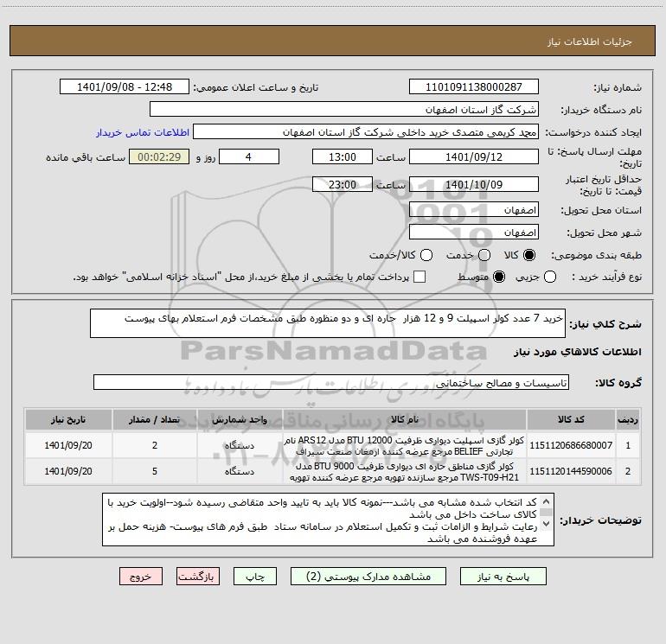Click the چاپ print button

(x=255, y=577)
